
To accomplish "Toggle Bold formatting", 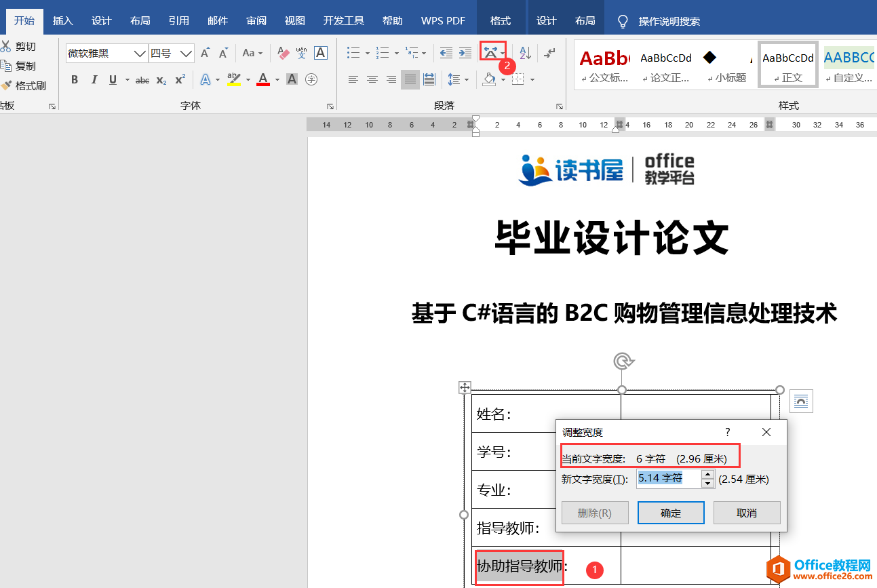I will [75, 80].
